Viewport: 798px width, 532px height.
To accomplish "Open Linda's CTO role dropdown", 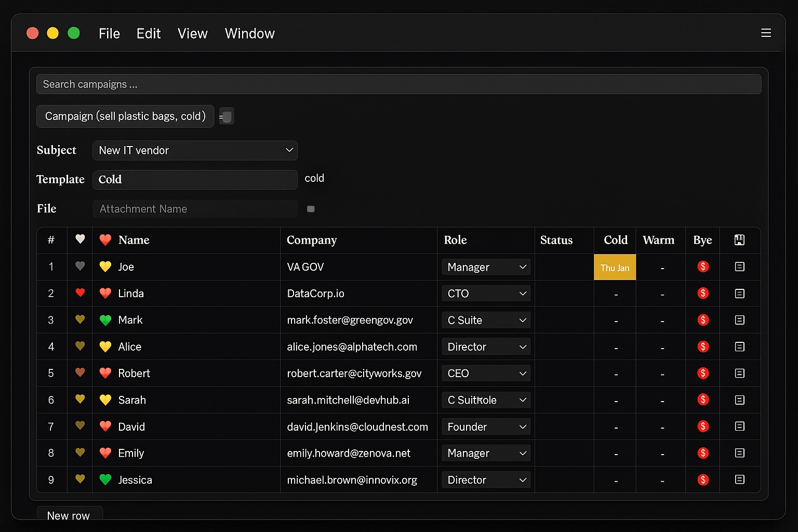I will [486, 294].
